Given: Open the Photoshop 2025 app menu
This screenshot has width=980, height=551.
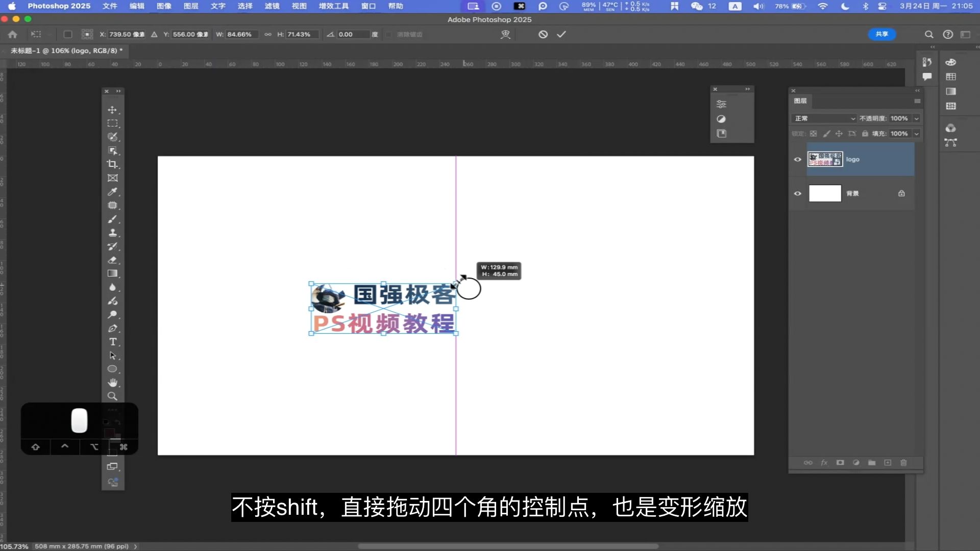Looking at the screenshot, I should point(59,6).
